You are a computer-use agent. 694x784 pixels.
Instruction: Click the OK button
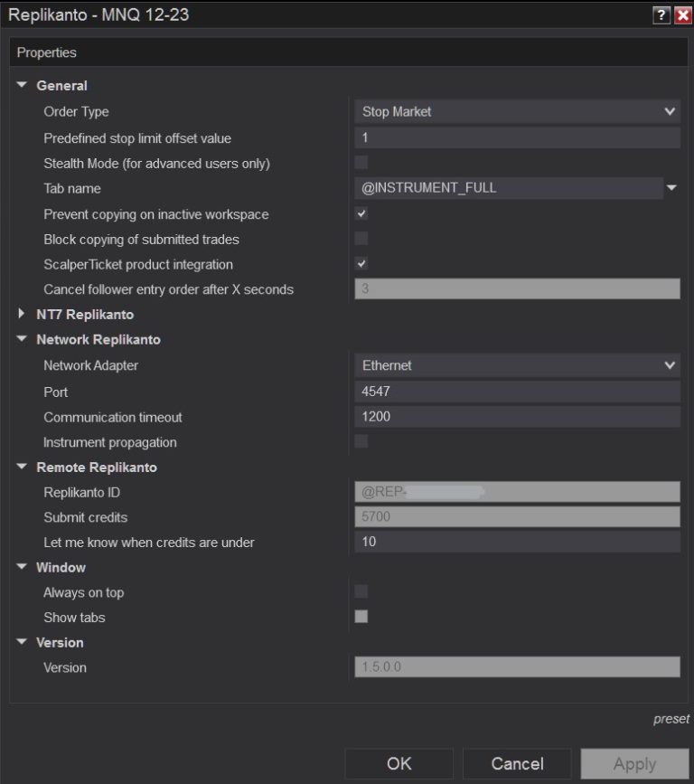point(399,764)
